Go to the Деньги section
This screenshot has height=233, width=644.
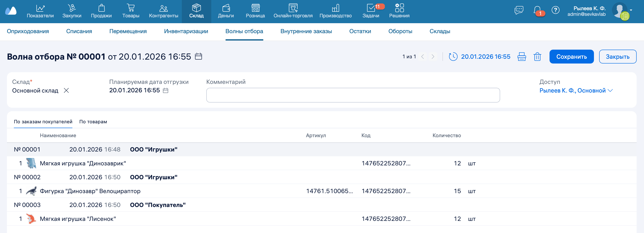226,11
